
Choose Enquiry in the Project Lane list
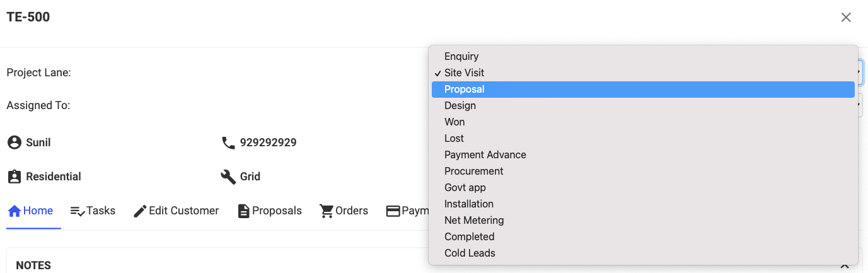pyautogui.click(x=461, y=57)
